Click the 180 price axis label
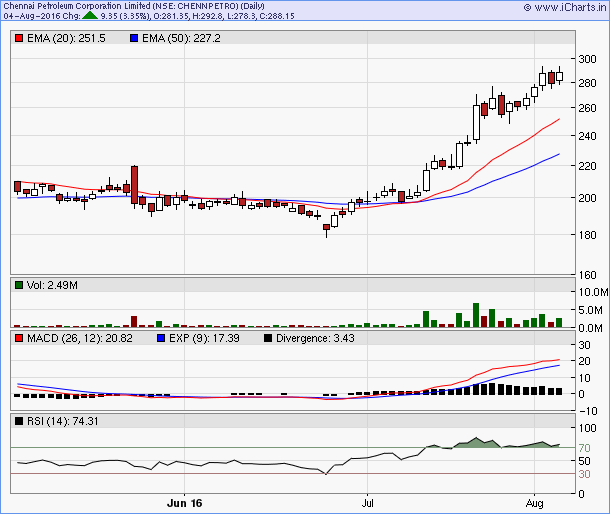Viewport: 610px width, 514px height. pos(587,235)
